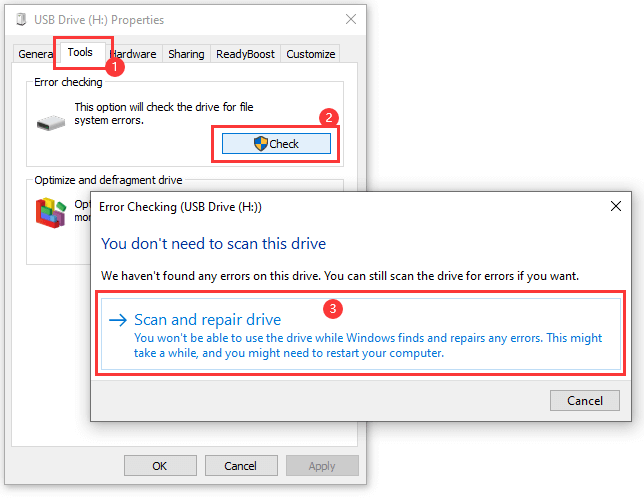
Task: Close the USB Drive Properties window
Action: pos(350,20)
